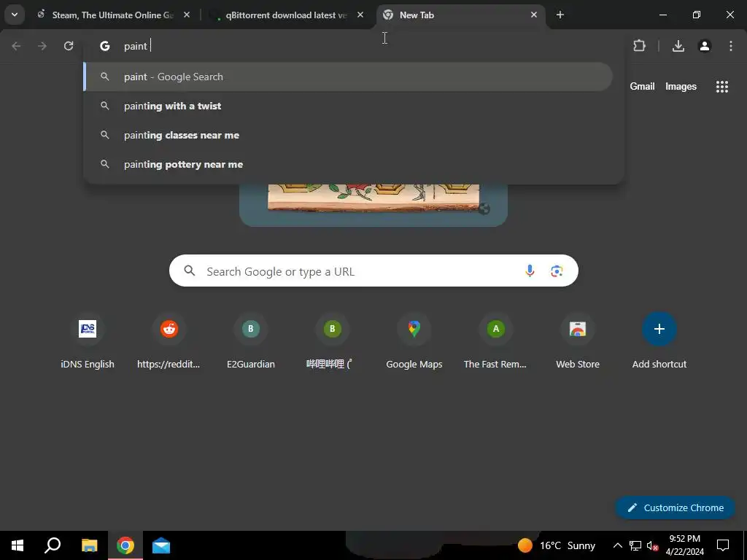This screenshot has width=747, height=560.
Task: Minimize the Chrome window
Action: coord(662,15)
